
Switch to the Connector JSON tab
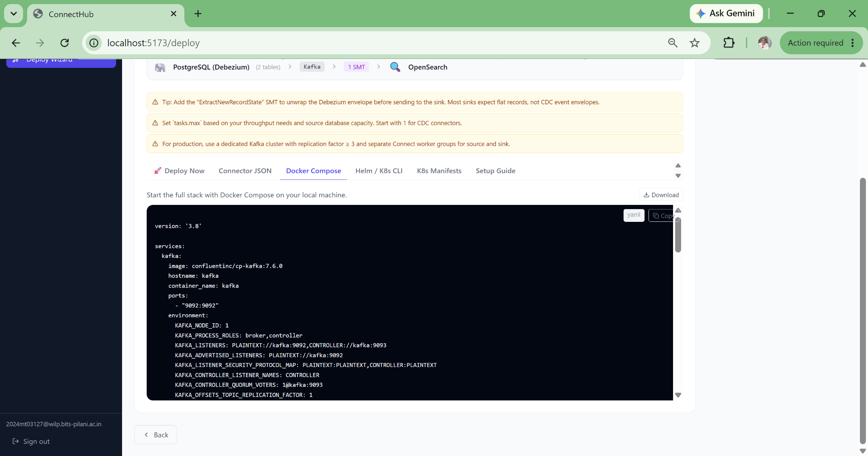pos(245,171)
